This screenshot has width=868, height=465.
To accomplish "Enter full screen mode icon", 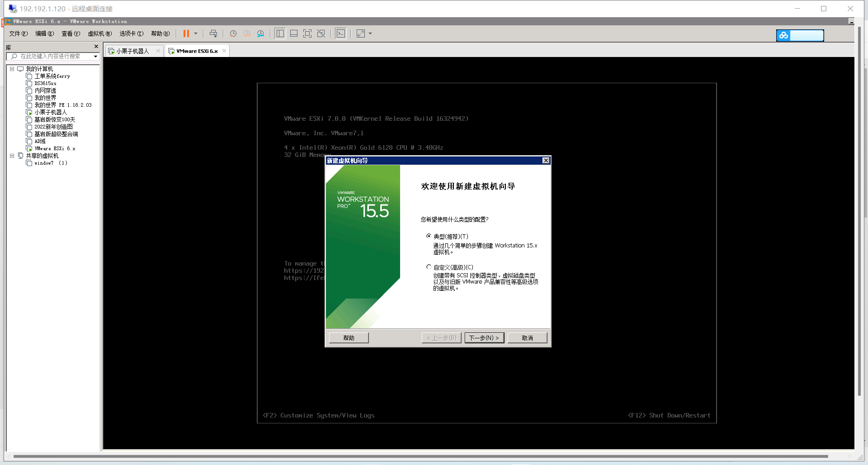I will (x=307, y=33).
